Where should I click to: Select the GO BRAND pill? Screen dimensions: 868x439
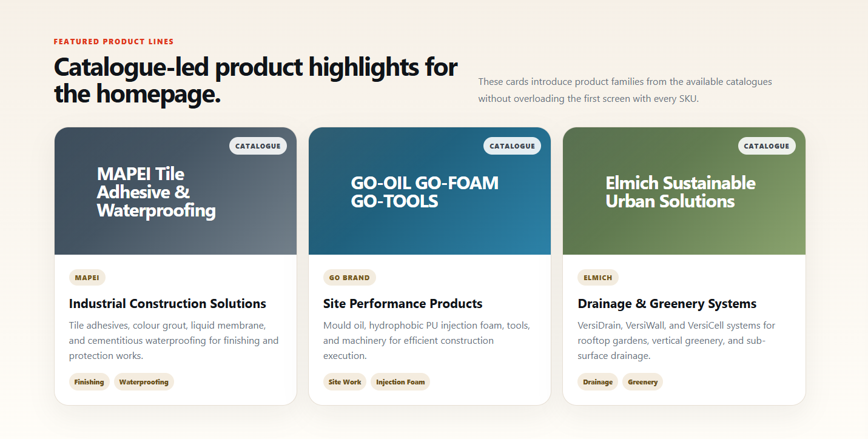tap(349, 278)
